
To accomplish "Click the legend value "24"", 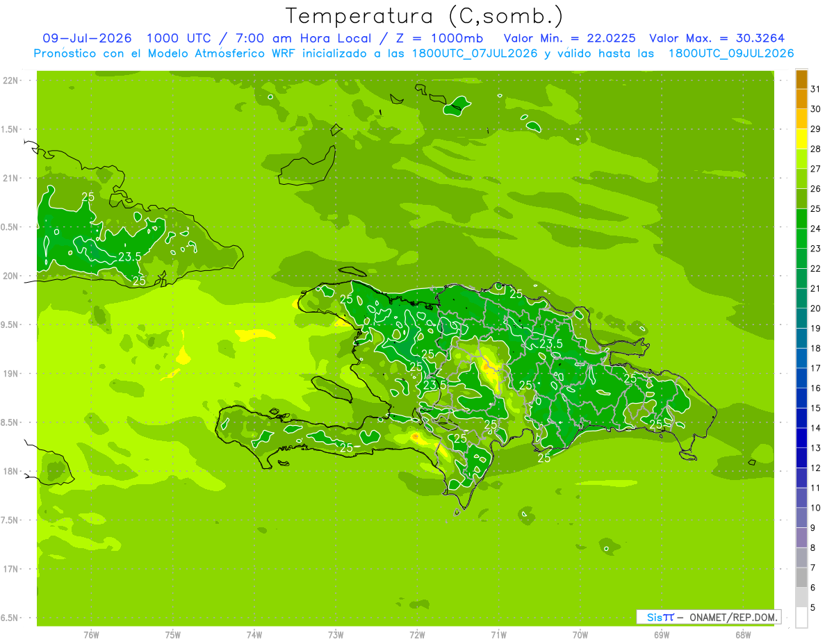I will tap(816, 229).
